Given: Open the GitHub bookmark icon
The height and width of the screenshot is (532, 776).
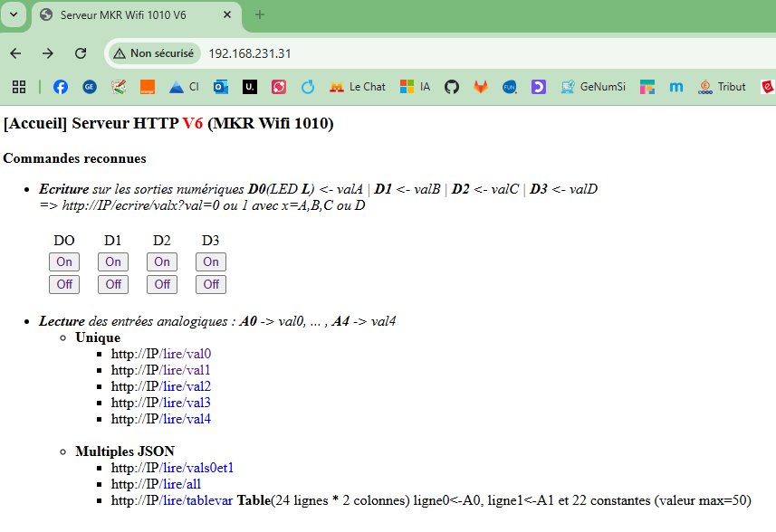Looking at the screenshot, I should 452,87.
